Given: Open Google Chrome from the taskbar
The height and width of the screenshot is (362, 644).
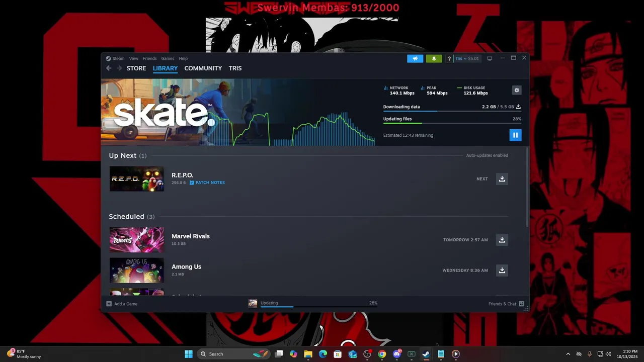Looking at the screenshot, I should [x=382, y=354].
